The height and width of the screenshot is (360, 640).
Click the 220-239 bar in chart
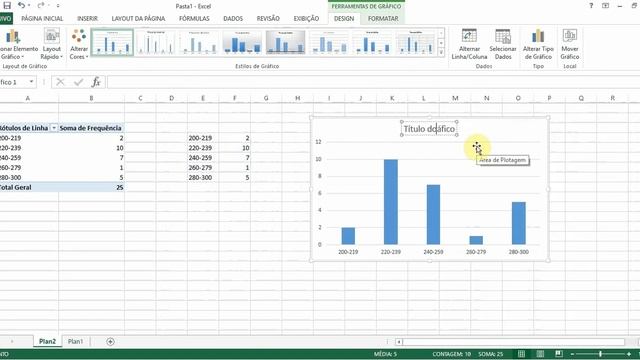[x=391, y=202]
